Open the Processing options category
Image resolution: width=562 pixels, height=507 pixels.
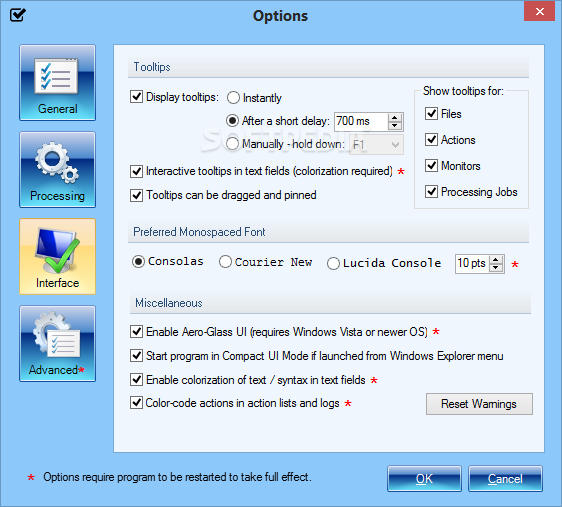(x=57, y=169)
